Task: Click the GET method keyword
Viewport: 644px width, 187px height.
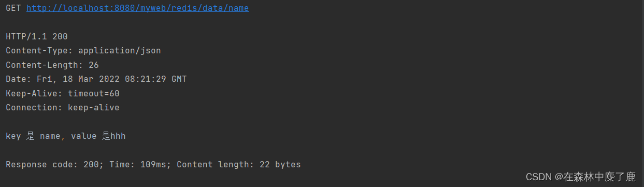Action: pyautogui.click(x=13, y=8)
